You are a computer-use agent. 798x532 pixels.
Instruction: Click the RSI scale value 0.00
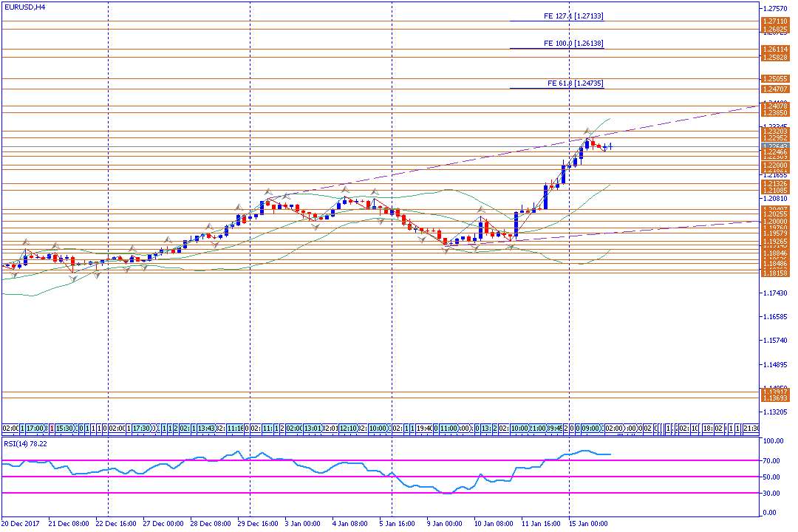(x=770, y=513)
